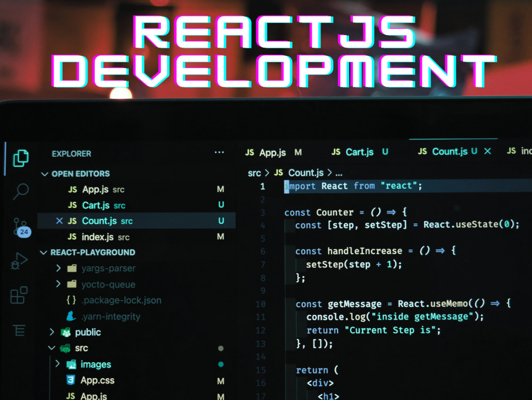
Task: Click yocto-queue folder icon
Action: pyautogui.click(x=72, y=284)
